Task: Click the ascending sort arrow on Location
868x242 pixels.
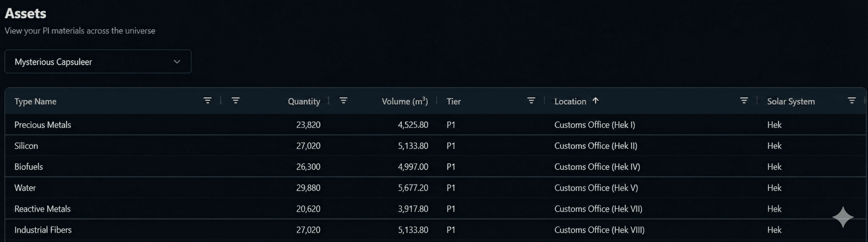Action: [x=596, y=100]
